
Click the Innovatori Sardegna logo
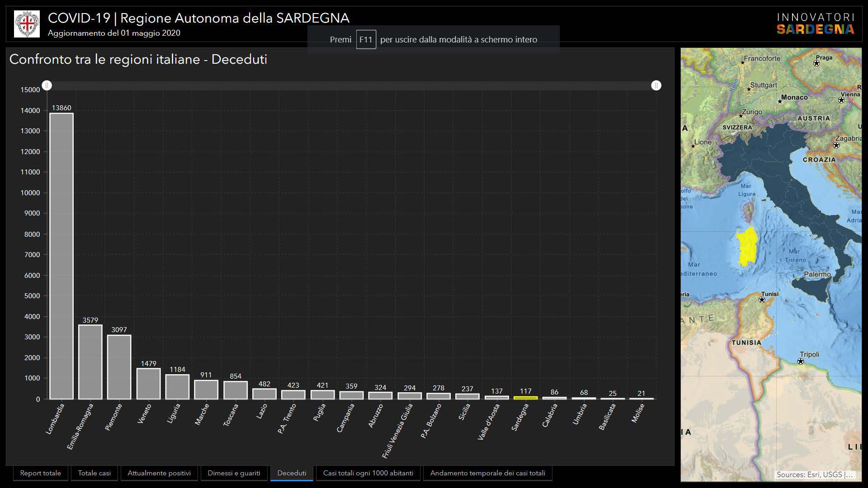[815, 24]
